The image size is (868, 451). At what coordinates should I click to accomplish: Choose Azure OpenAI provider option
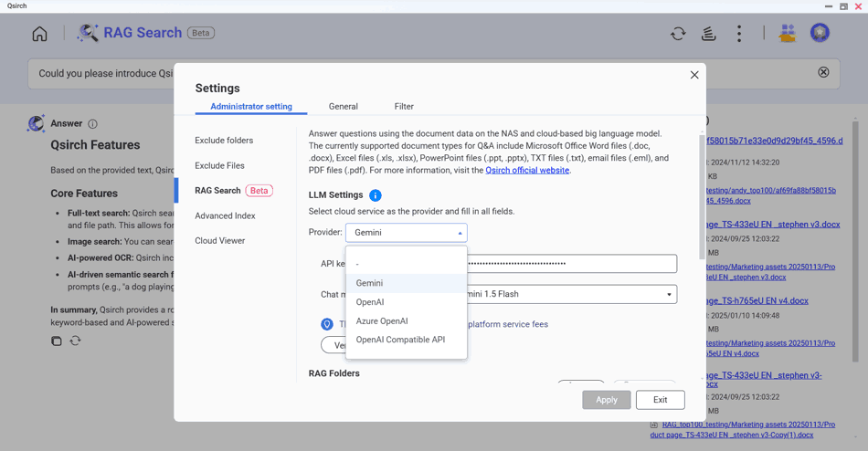point(407,321)
